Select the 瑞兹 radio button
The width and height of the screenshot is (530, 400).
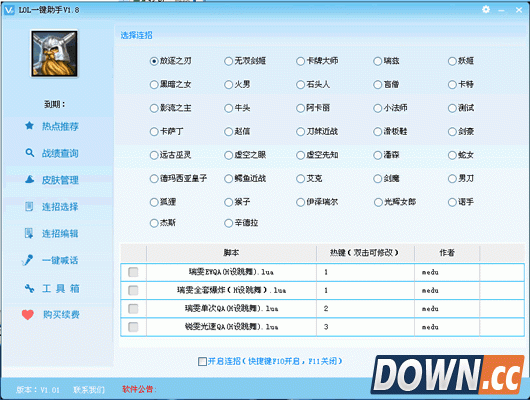pos(378,61)
